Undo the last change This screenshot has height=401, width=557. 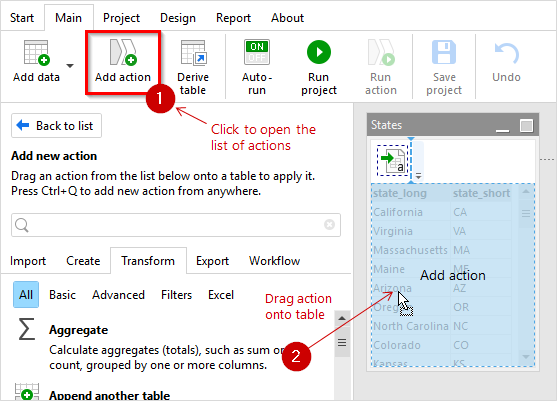coord(506,53)
